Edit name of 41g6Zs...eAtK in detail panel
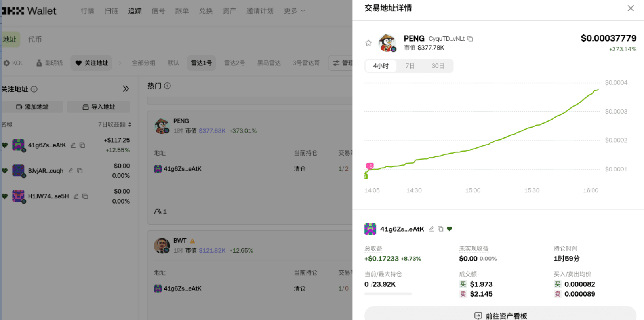 point(431,229)
